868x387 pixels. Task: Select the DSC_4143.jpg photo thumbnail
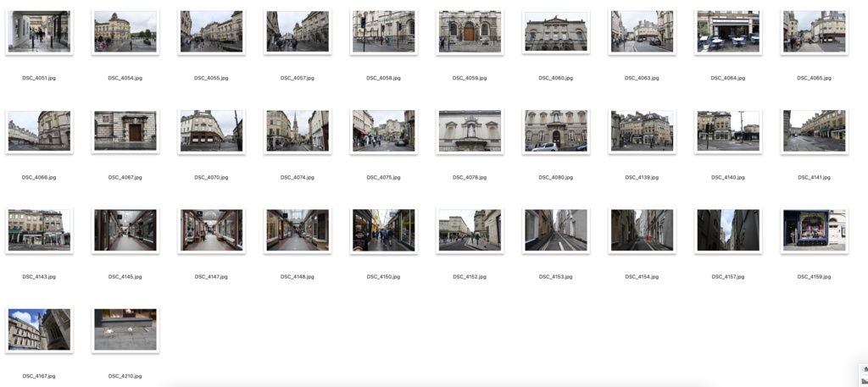click(39, 230)
